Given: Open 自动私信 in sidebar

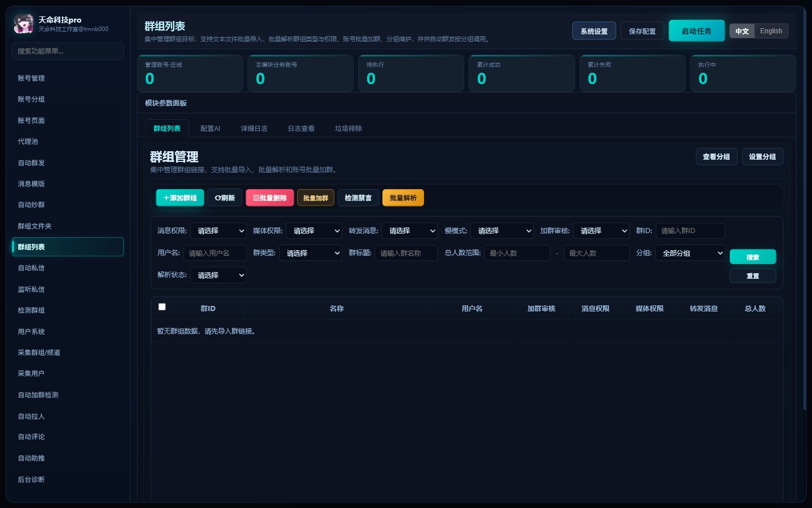Looking at the screenshot, I should (68, 268).
